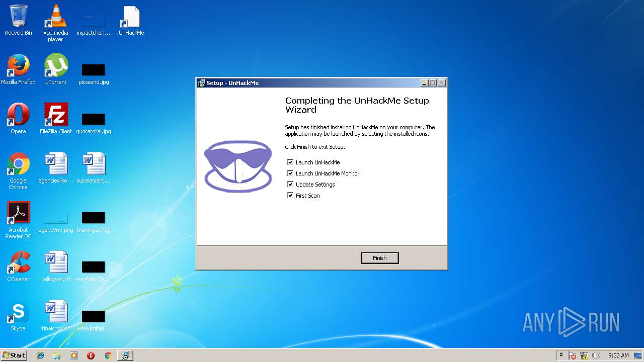
Task: Launch Internet Explorer from taskbar
Action: (40, 355)
